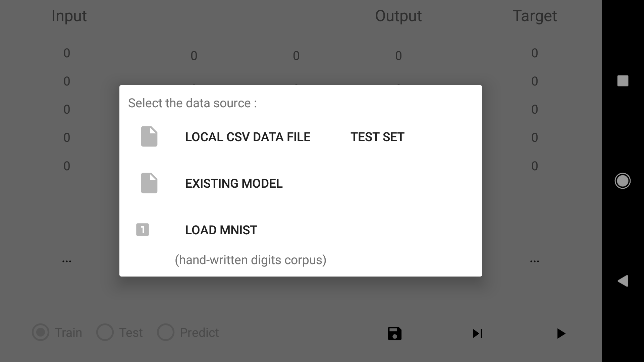
Task: Click the Output column header
Action: tap(398, 16)
